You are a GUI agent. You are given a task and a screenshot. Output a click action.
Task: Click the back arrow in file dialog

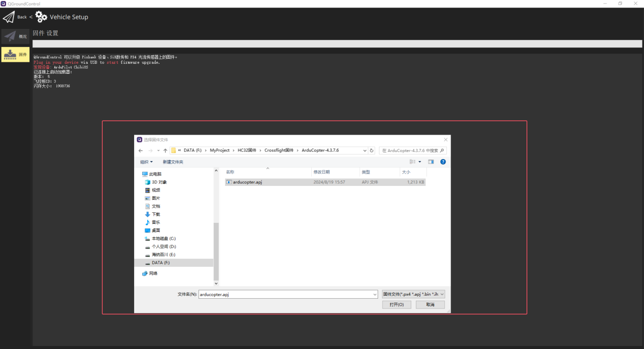[141, 151]
